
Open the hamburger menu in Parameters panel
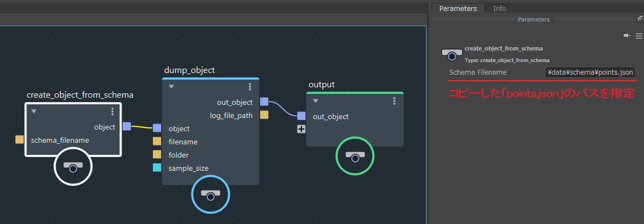pyautogui.click(x=639, y=36)
